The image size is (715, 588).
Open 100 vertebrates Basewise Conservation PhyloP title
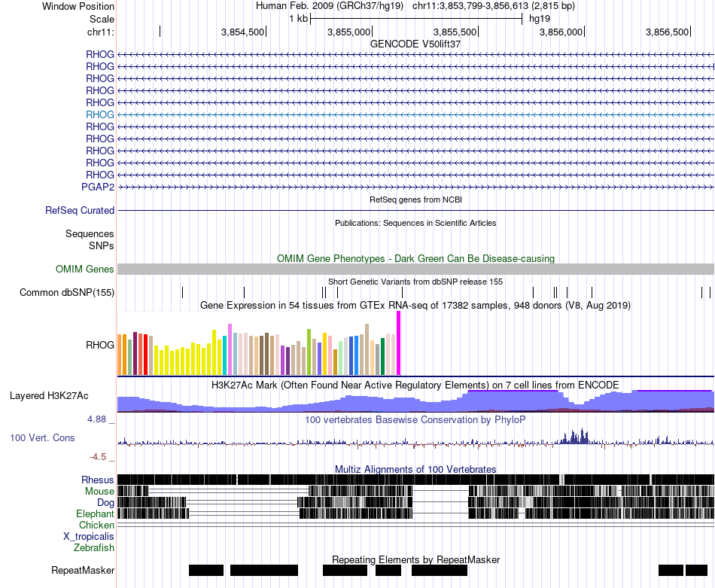pyautogui.click(x=415, y=419)
